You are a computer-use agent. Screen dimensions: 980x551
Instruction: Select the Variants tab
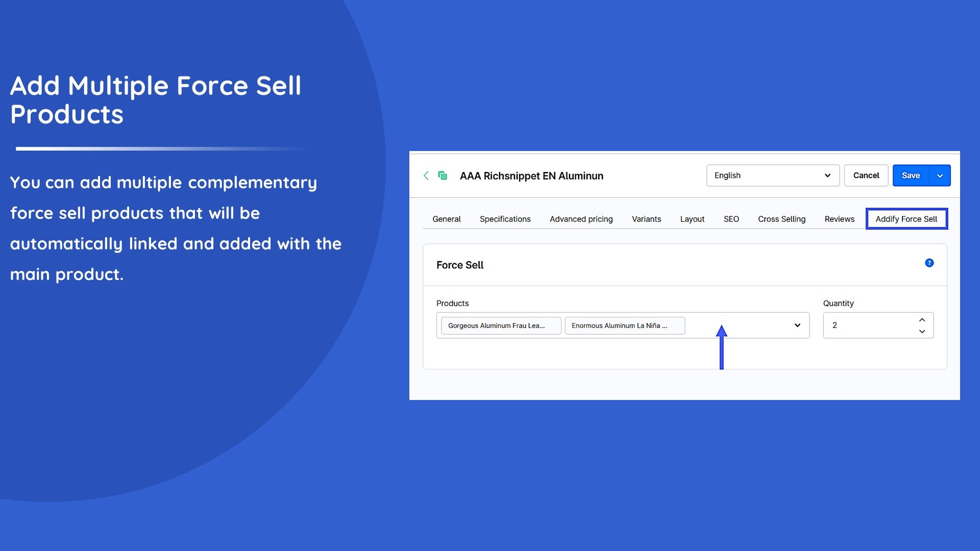pyautogui.click(x=646, y=219)
